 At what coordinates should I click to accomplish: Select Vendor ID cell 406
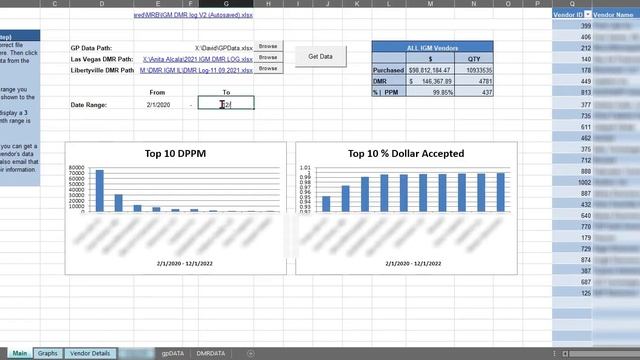point(572,37)
